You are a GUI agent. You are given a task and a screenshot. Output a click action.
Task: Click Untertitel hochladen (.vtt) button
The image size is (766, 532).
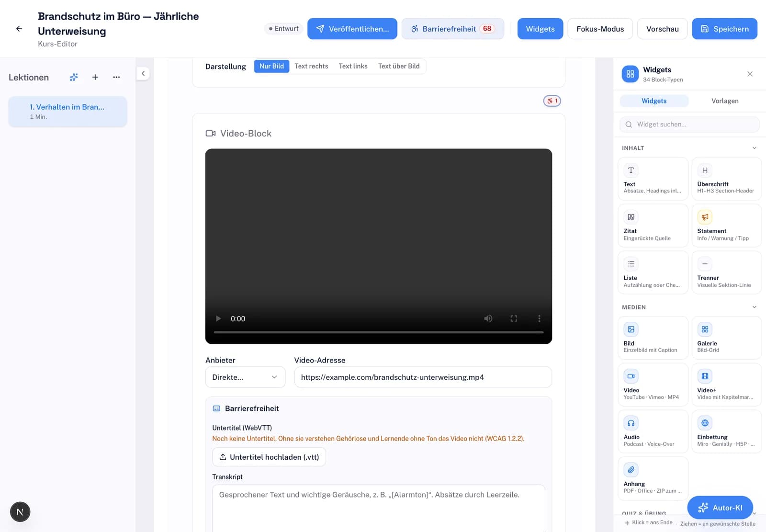pos(269,457)
